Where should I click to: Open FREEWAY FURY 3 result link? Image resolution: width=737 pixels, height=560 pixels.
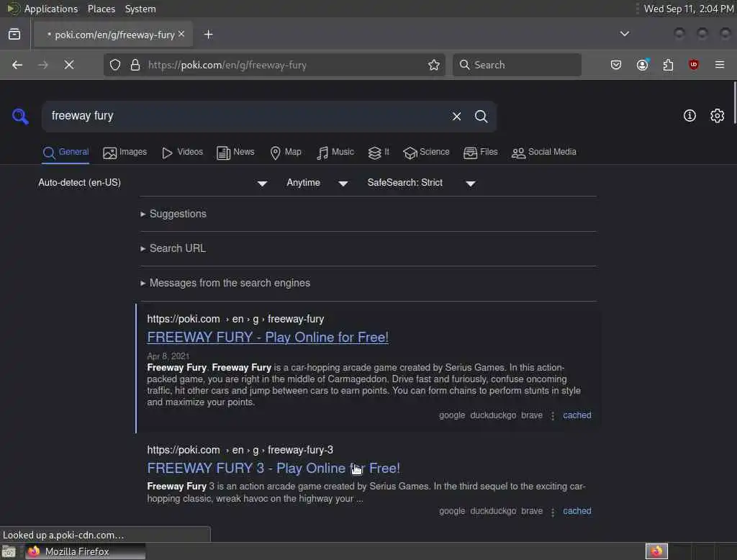273,469
